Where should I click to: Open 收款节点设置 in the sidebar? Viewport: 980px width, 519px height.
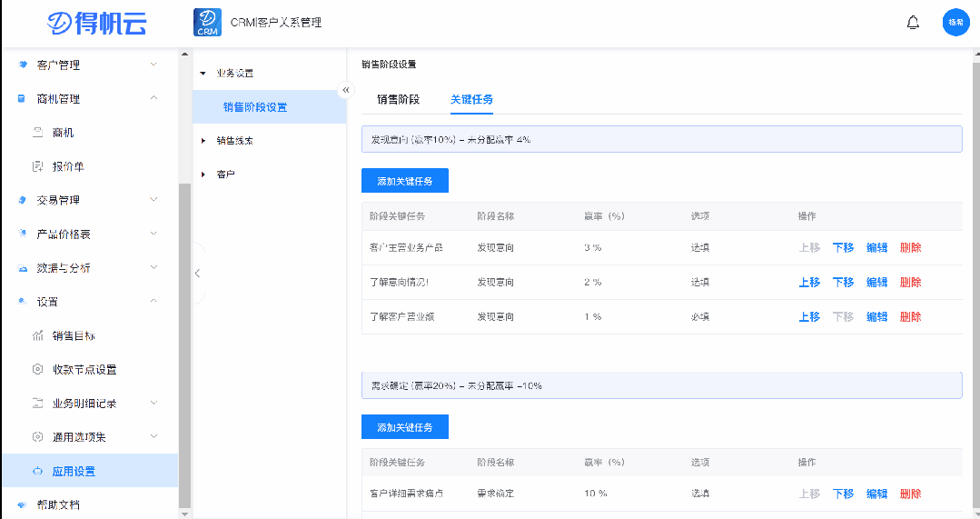pyautogui.click(x=84, y=370)
